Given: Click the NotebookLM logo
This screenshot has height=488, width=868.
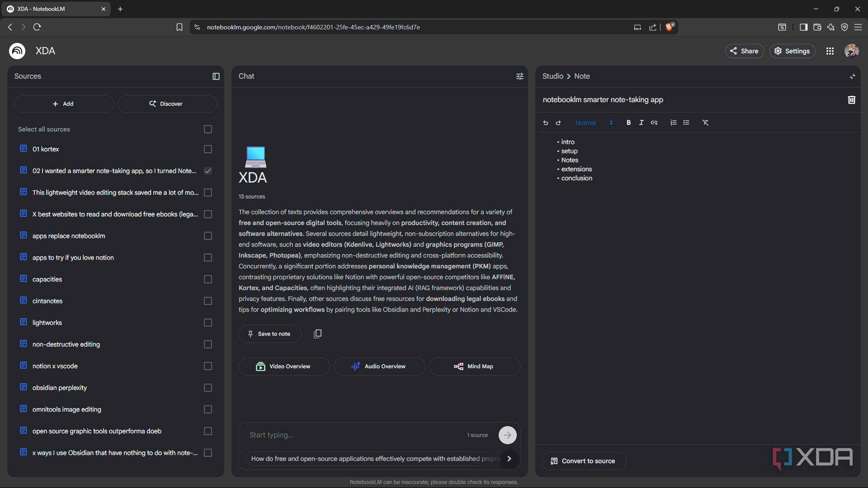Looking at the screenshot, I should click(x=17, y=51).
